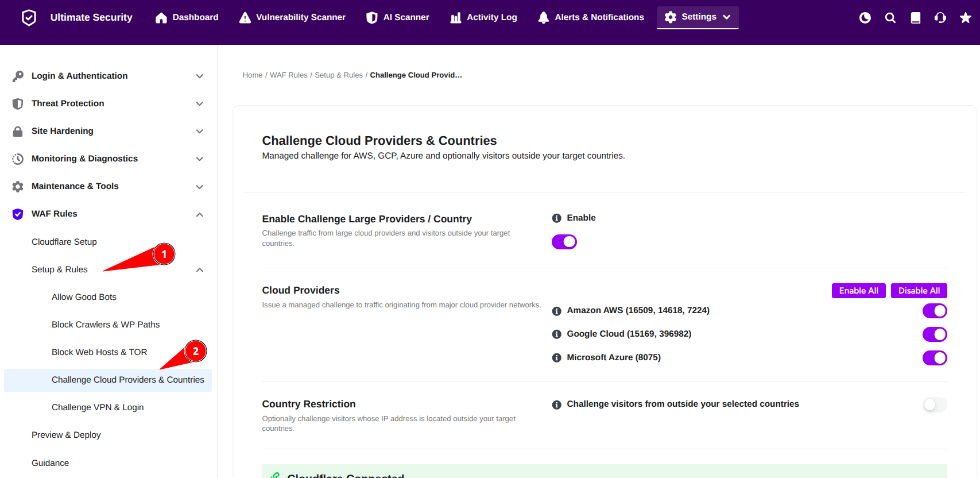Click the Maintenance & Tools gear icon

pos(18,186)
